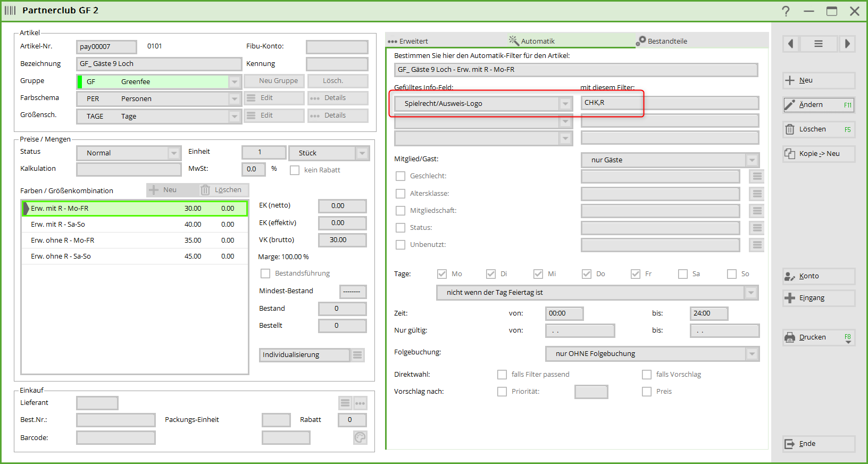Expand the Mitglied/Gast dropdown
This screenshot has height=464, width=868.
[x=752, y=160]
